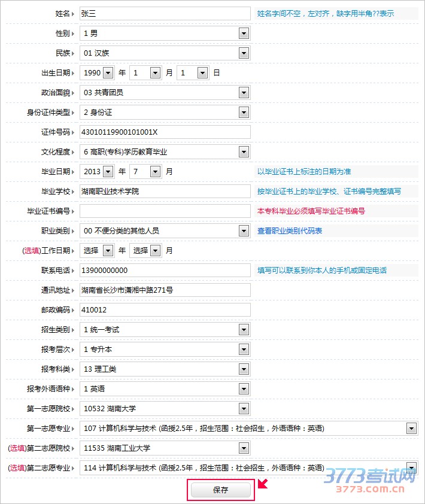Open the graduation year 2013 dropdown
Viewport: 425px width, 504px height.
(x=97, y=172)
